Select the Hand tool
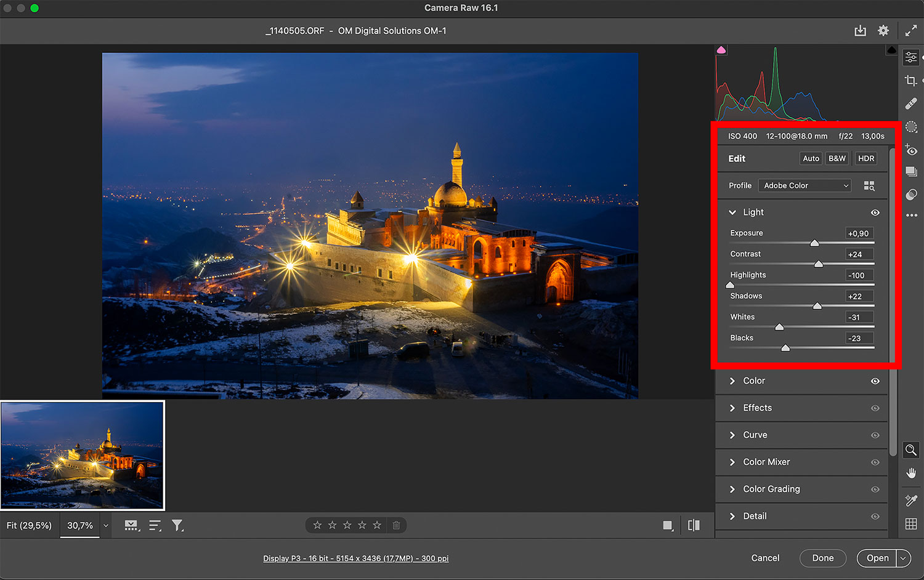Image resolution: width=924 pixels, height=580 pixels. coord(911,473)
